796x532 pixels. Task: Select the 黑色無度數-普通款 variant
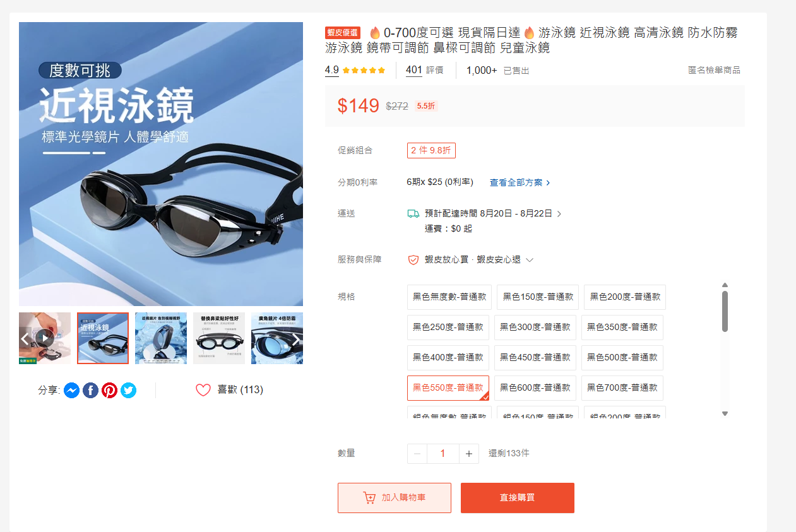pyautogui.click(x=449, y=297)
